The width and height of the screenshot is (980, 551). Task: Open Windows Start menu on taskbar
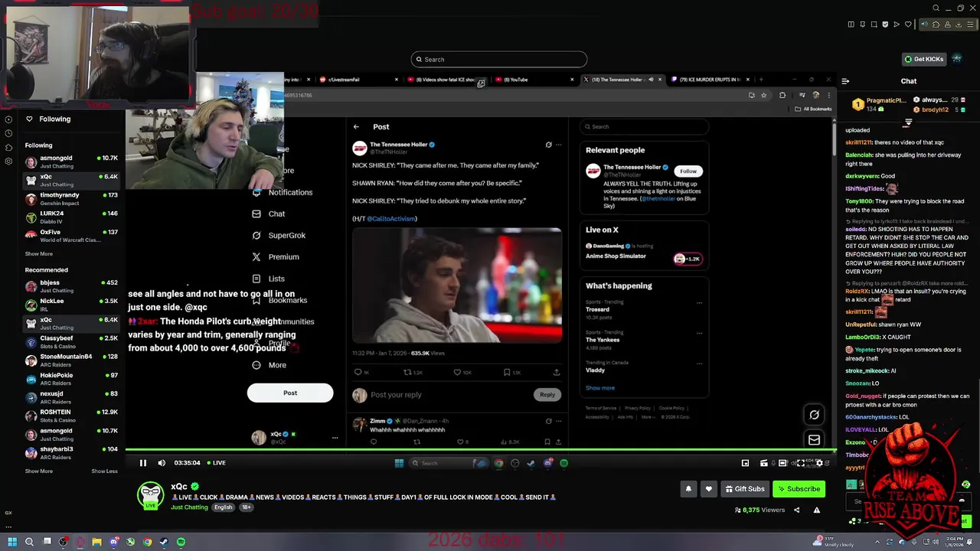[11, 542]
